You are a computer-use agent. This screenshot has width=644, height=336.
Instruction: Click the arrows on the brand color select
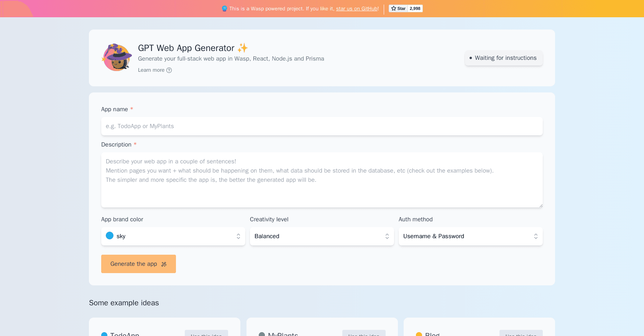(x=238, y=236)
